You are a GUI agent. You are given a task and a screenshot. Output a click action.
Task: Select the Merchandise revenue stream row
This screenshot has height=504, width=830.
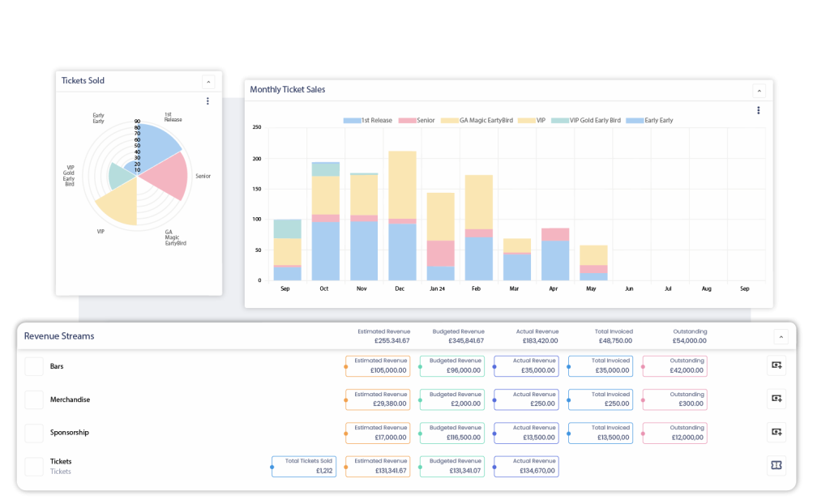(x=70, y=399)
